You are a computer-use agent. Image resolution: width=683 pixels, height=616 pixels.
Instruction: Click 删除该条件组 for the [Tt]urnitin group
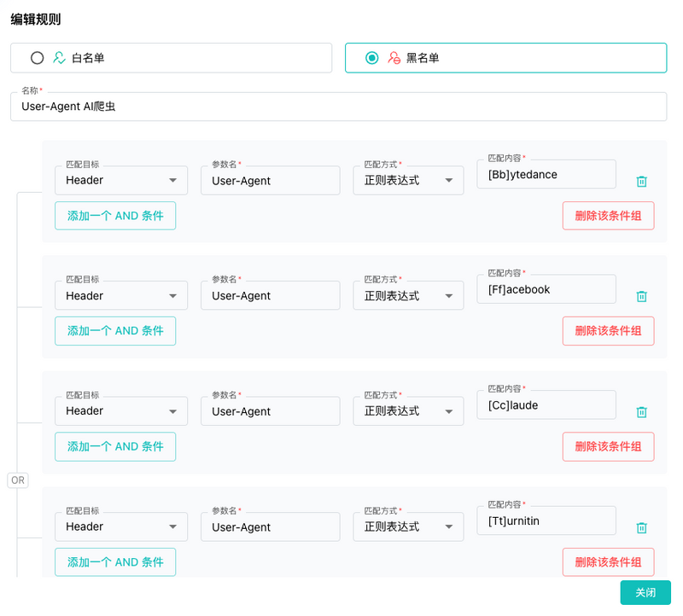(x=608, y=562)
